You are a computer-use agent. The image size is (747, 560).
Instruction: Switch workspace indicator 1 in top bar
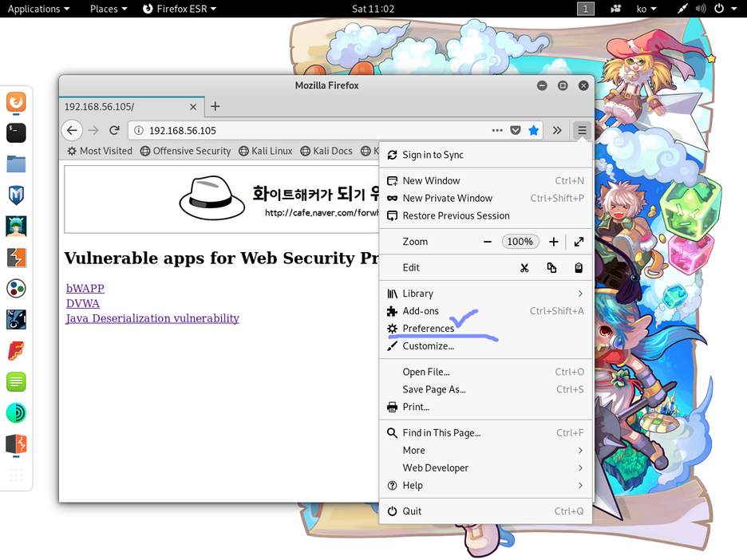[586, 9]
